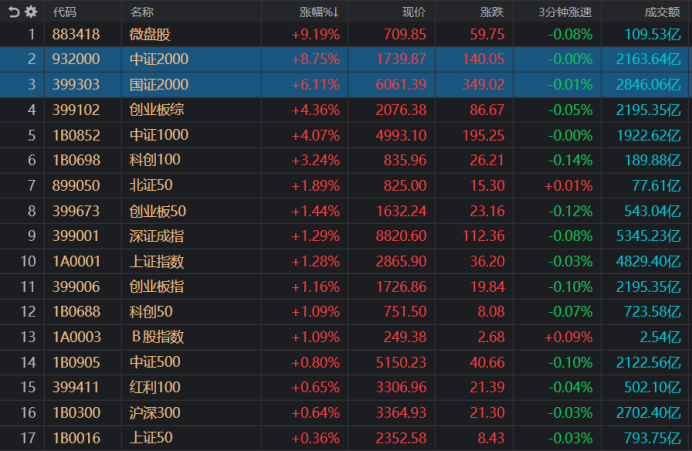The image size is (692, 451).
Task: Click the back arrow icon
Action: click(14, 12)
